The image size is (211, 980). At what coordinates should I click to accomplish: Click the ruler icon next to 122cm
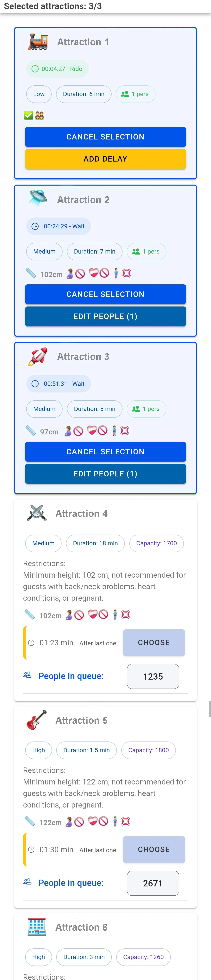coord(30,821)
